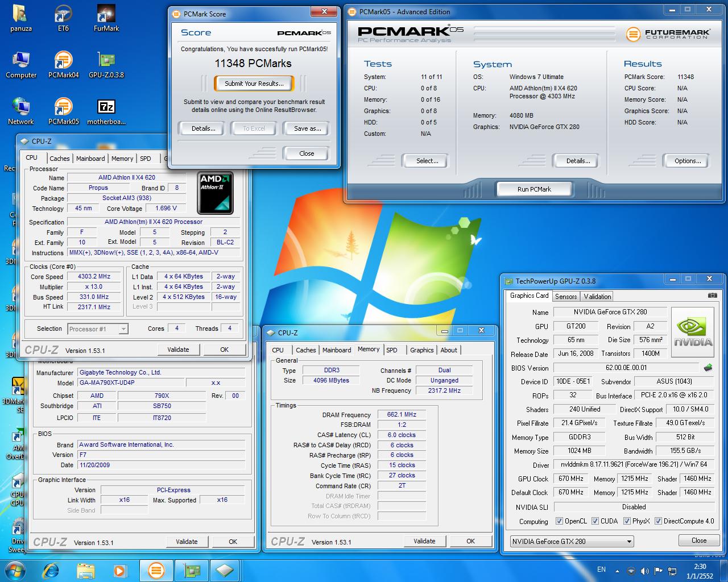Launch PCMark05 desktop shortcut
Viewport: 728px width, 582px height.
pyautogui.click(x=63, y=111)
